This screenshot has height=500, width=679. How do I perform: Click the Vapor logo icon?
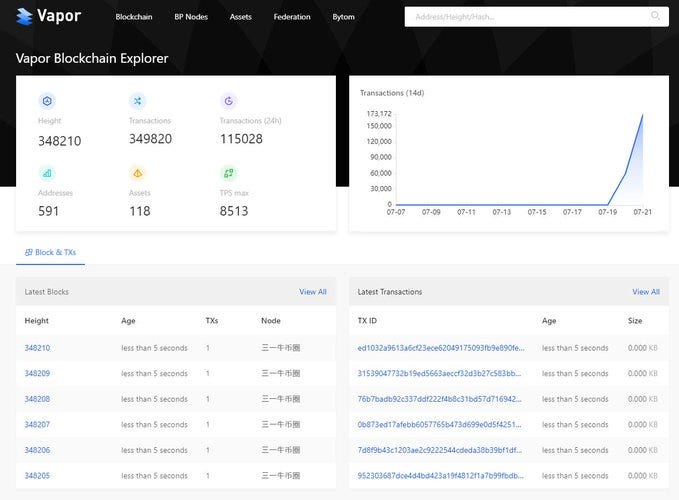[24, 17]
